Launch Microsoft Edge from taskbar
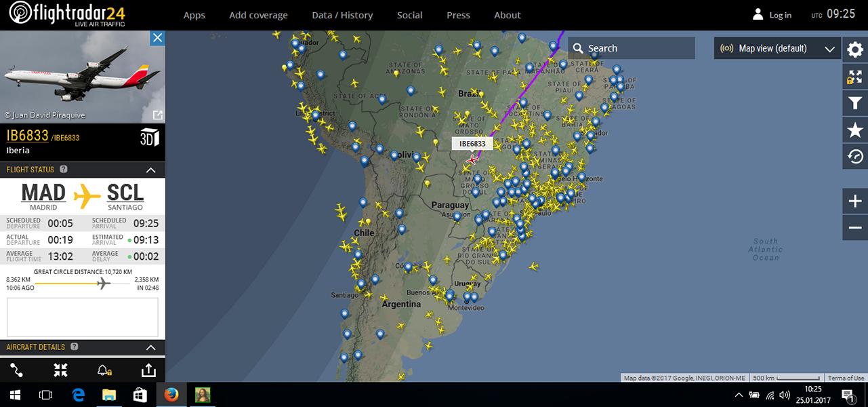This screenshot has height=407, width=868. (78, 394)
